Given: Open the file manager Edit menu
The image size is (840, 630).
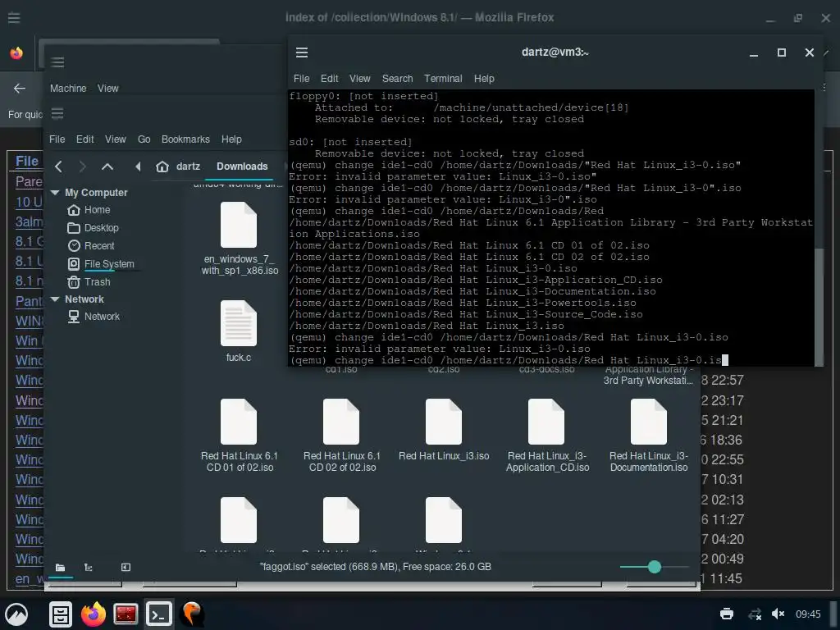Looking at the screenshot, I should (x=84, y=139).
